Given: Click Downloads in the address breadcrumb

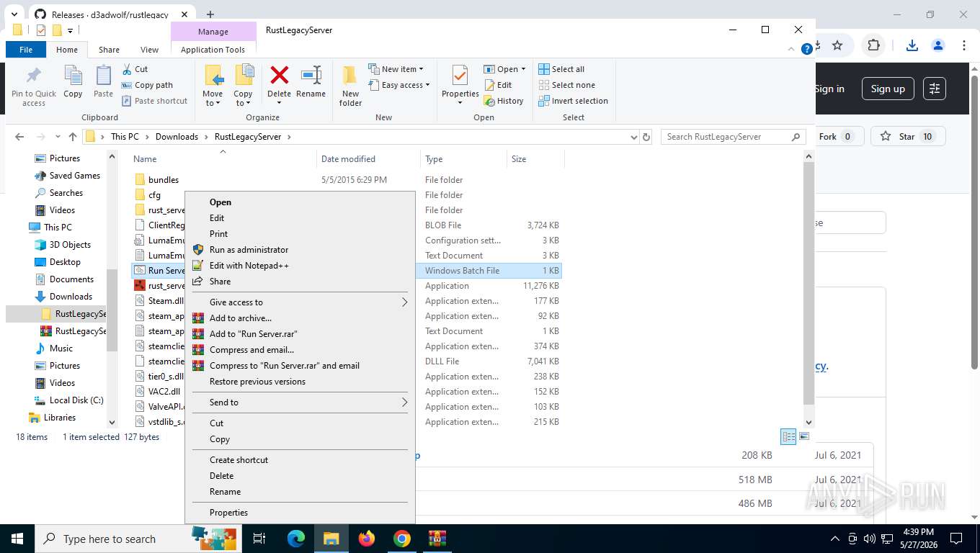Looking at the screenshot, I should click(177, 137).
